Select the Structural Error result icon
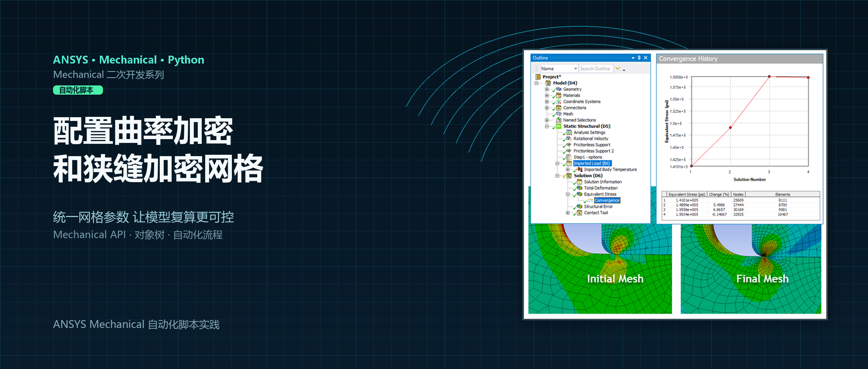 [580, 206]
